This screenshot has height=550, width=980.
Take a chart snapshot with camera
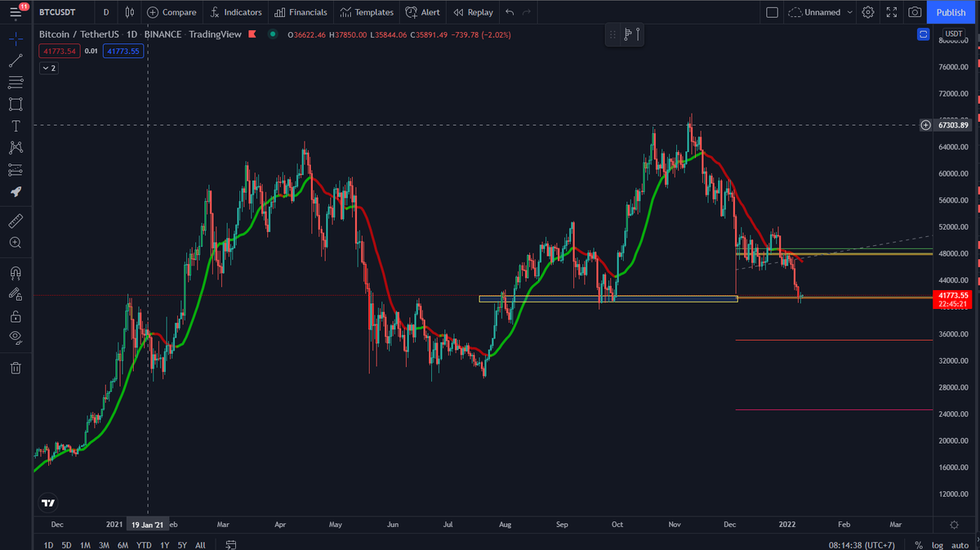click(915, 12)
